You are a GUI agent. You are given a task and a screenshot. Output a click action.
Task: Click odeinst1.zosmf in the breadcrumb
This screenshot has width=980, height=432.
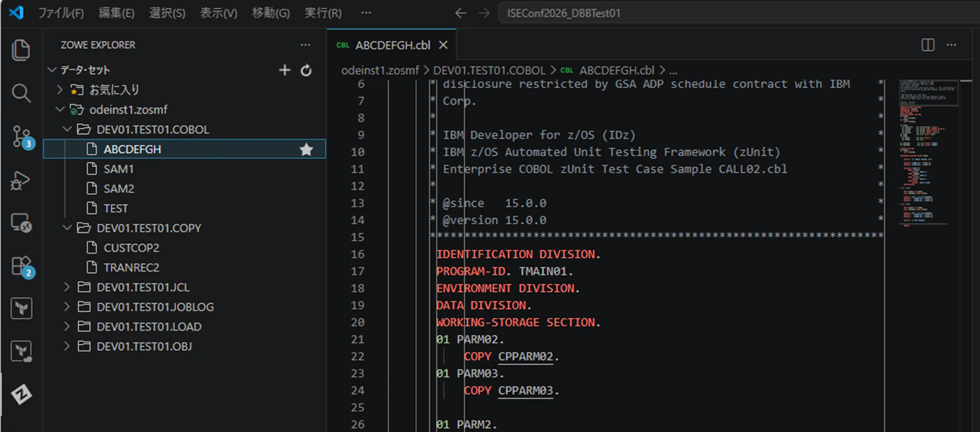tap(380, 71)
